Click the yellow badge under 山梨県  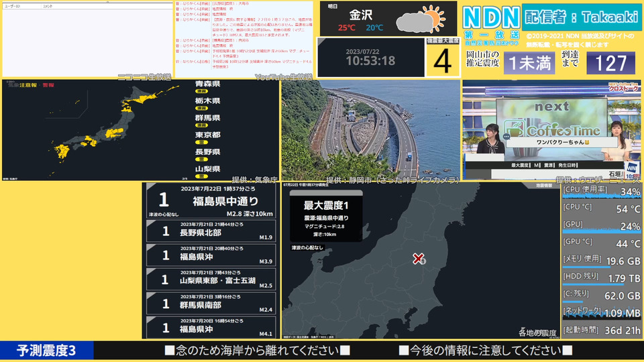201,176
